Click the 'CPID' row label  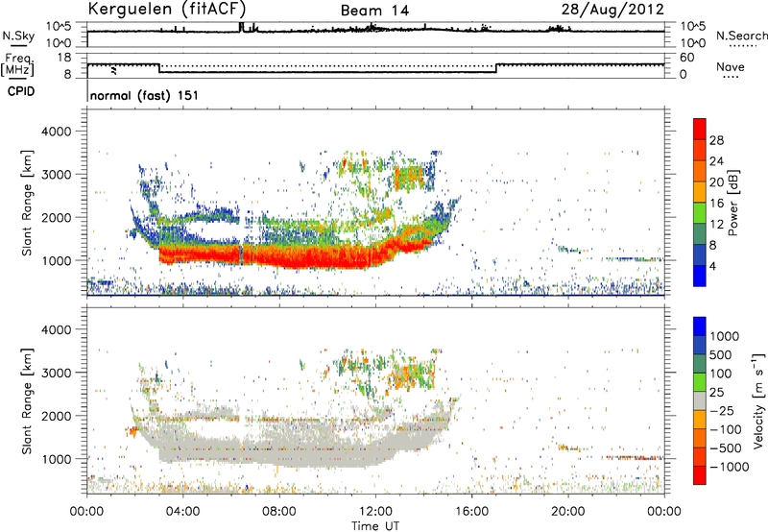21,91
